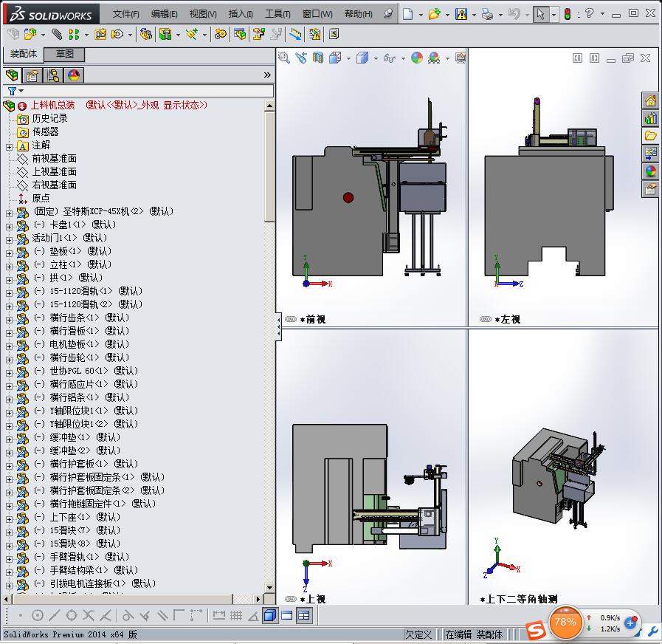This screenshot has height=644, width=662.
Task: Click the Rebuild traffic light icon
Action: (x=567, y=14)
